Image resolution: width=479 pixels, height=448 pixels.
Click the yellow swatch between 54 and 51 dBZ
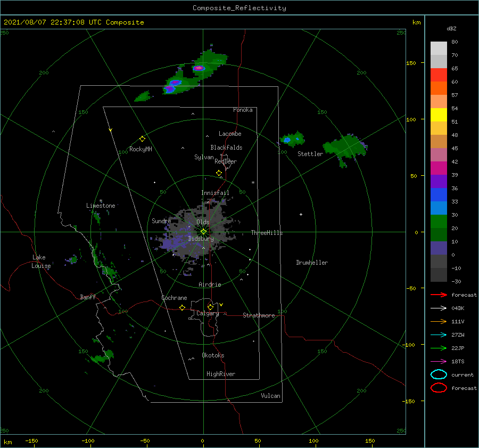pyautogui.click(x=439, y=115)
